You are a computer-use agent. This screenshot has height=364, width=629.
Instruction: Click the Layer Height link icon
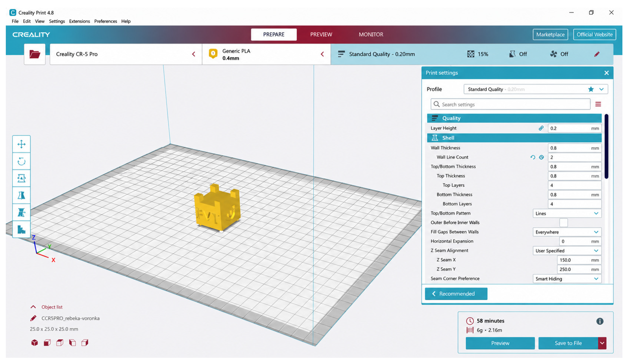tap(541, 128)
